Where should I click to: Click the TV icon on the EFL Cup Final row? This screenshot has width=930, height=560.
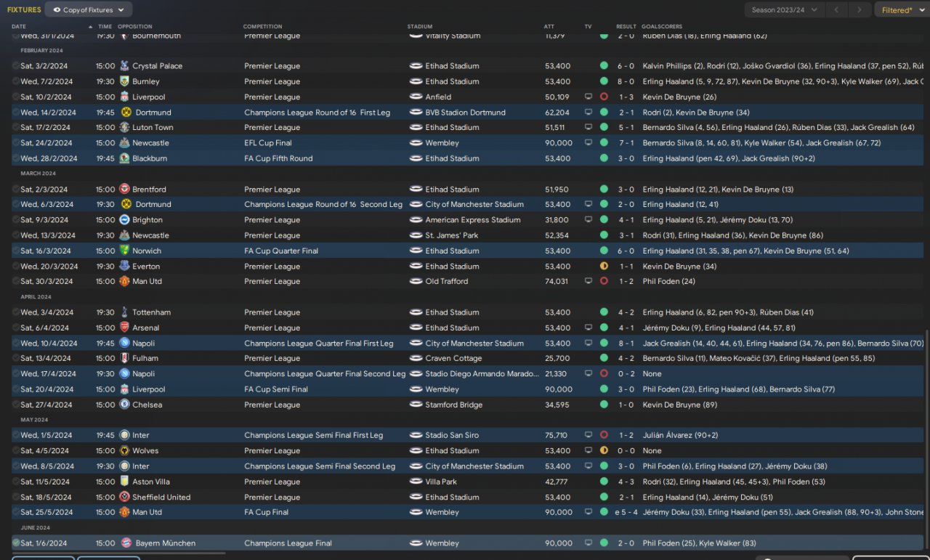pyautogui.click(x=589, y=143)
